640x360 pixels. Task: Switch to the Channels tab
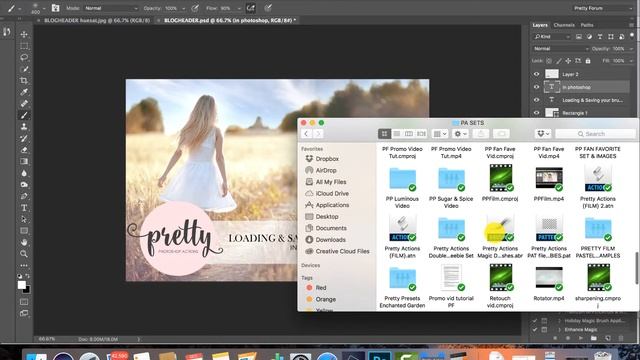564,25
